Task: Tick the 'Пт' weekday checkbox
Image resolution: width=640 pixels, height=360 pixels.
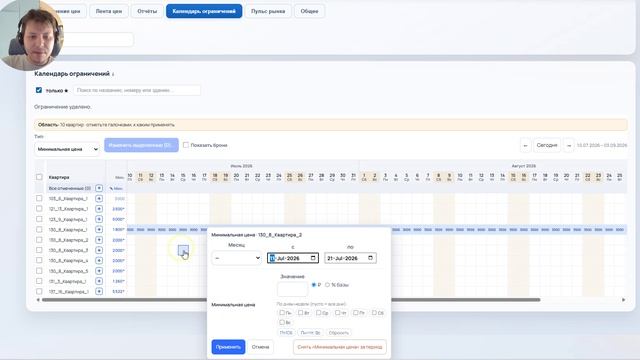Action: pos(356,313)
